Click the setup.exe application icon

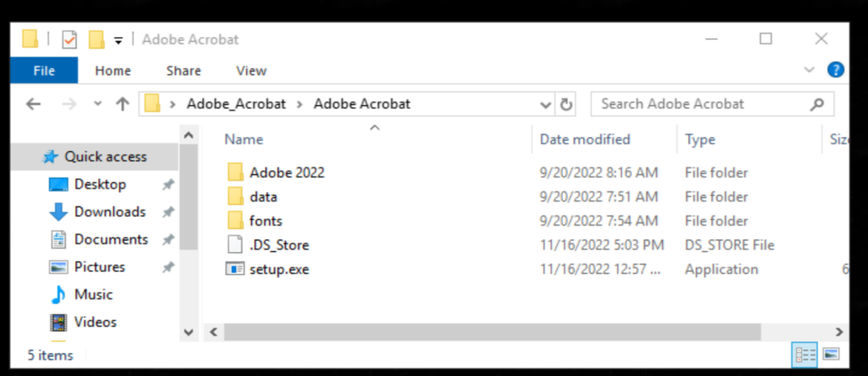click(236, 270)
